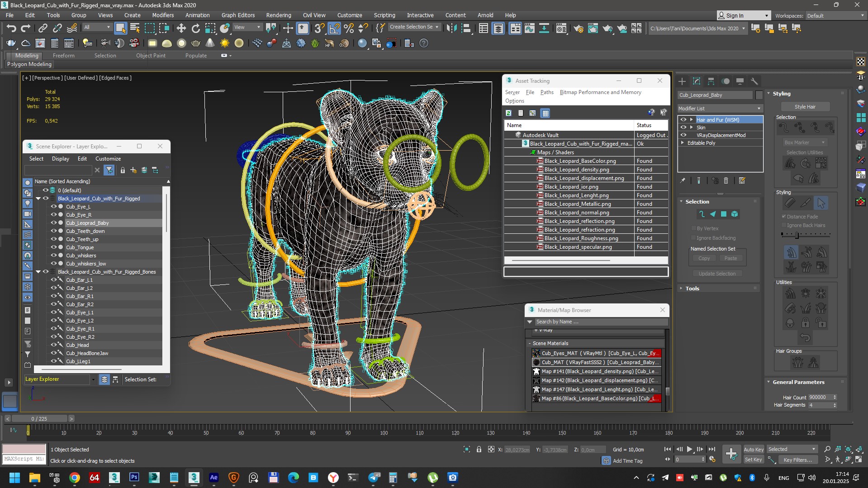Activate the Select Object tool
Screen dimensions: 868x488
click(120, 28)
